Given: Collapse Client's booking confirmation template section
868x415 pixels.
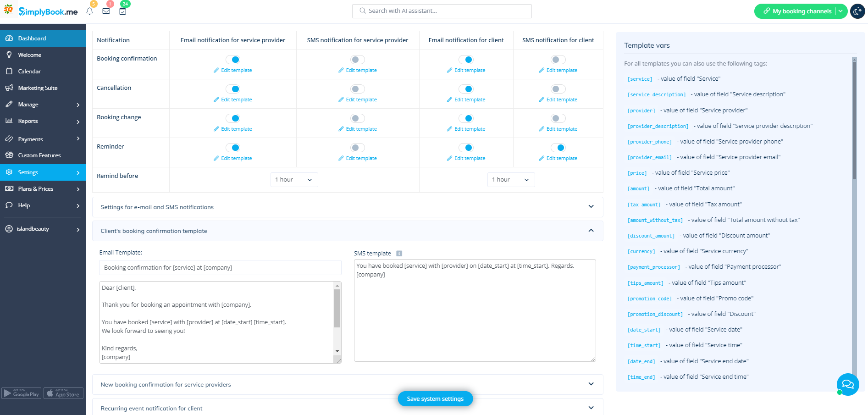Looking at the screenshot, I should (591, 231).
